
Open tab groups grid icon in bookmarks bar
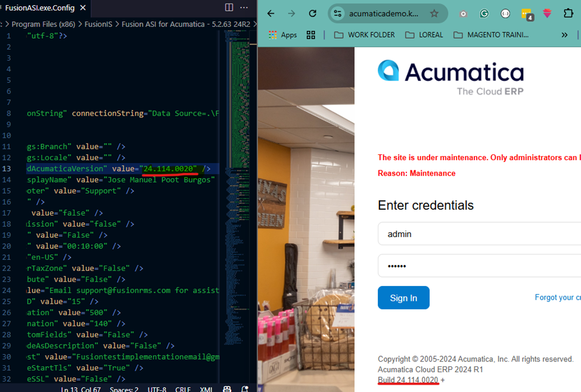[x=311, y=35]
